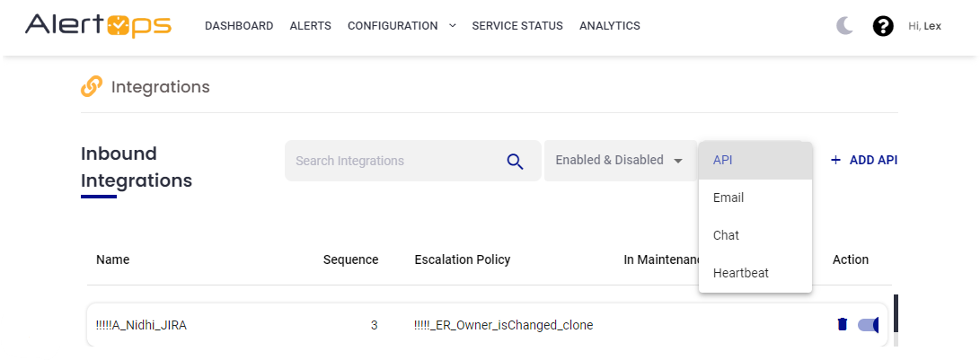Disable the !!!!!A_Nidhi_JIRA integration toggle
Image resolution: width=980 pixels, height=360 pixels.
click(869, 325)
